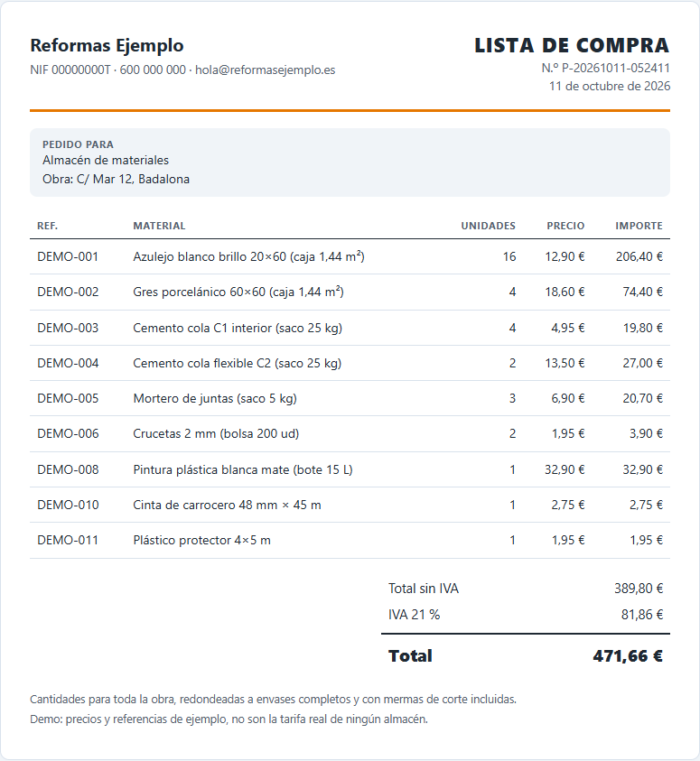Screen dimensions: 700x761
Task: Click subtotal amount 389,80 €
Action: [639, 589]
